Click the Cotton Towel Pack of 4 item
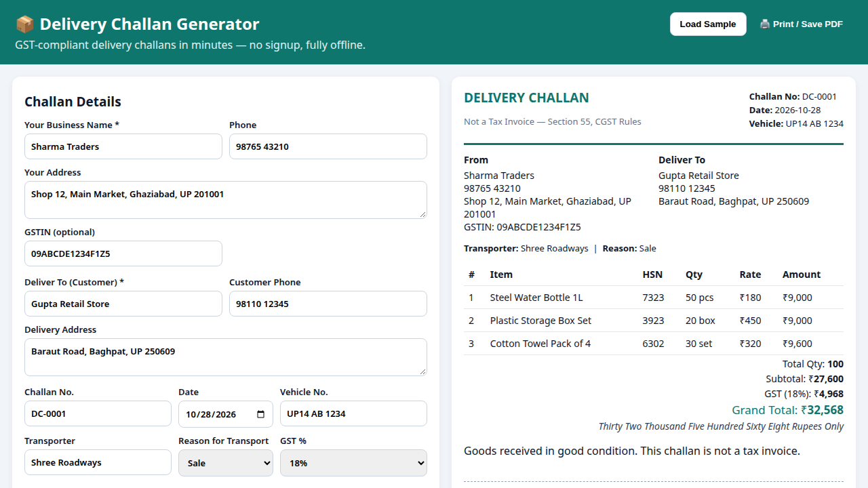 pos(540,344)
